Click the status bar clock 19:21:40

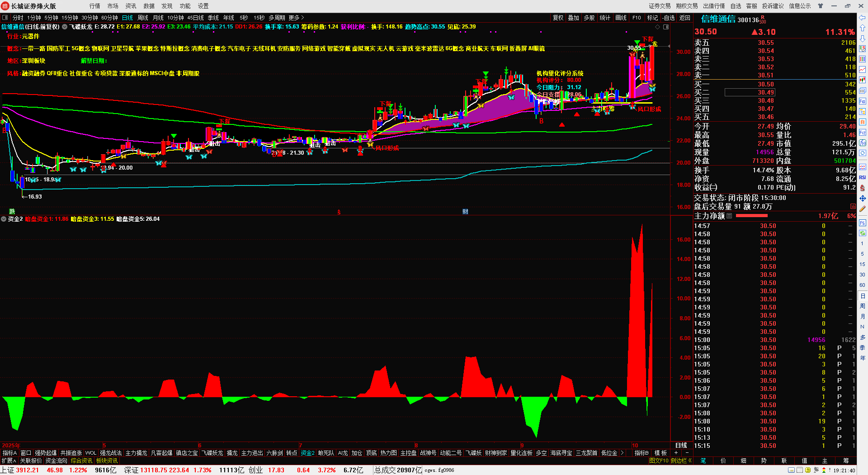click(844, 470)
